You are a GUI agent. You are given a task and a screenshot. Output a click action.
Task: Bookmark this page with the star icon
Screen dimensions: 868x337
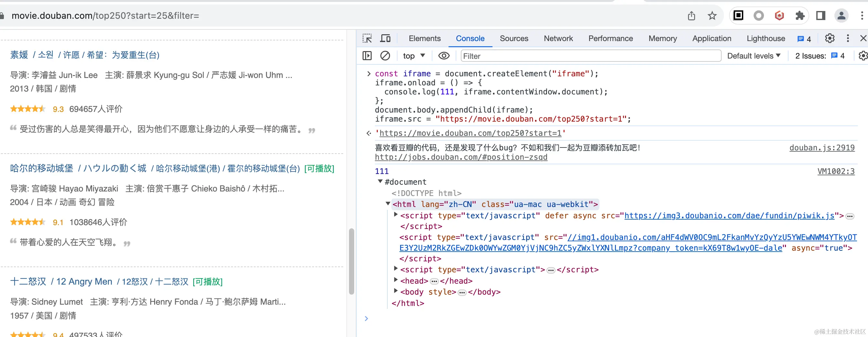tap(712, 16)
